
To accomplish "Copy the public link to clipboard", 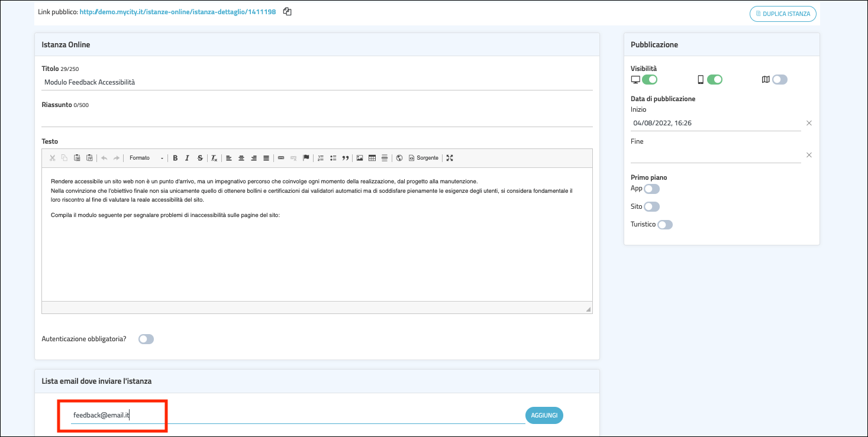I will 288,11.
